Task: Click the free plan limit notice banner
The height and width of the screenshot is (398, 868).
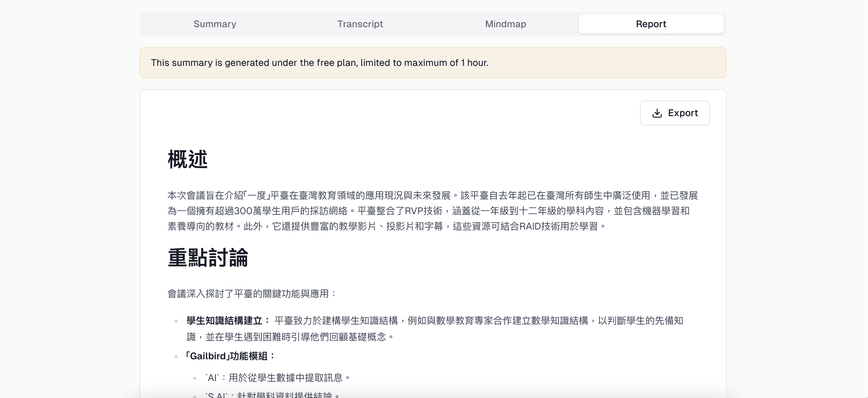Action: tap(433, 63)
